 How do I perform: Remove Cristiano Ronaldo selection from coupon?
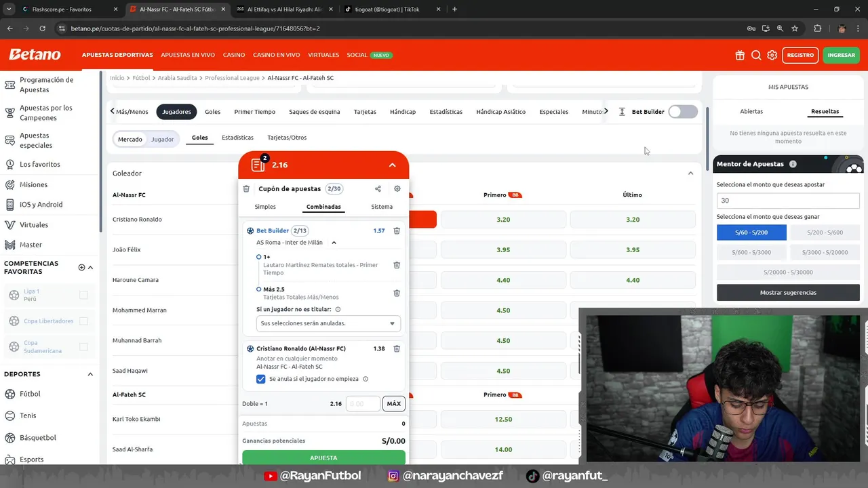[x=397, y=348]
